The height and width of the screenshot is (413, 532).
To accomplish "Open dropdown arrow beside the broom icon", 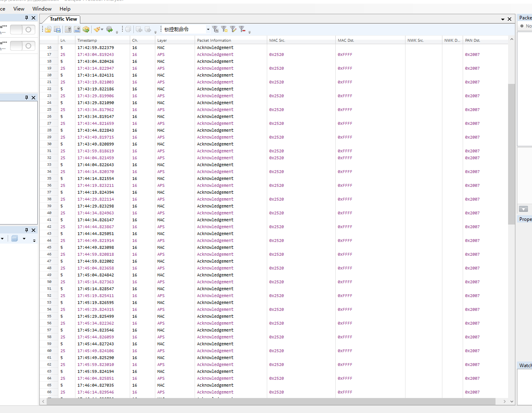I will pyautogui.click(x=102, y=29).
